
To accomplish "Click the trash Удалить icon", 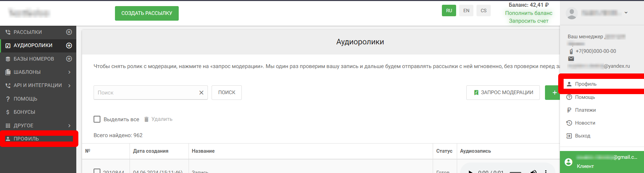I will 147,119.
